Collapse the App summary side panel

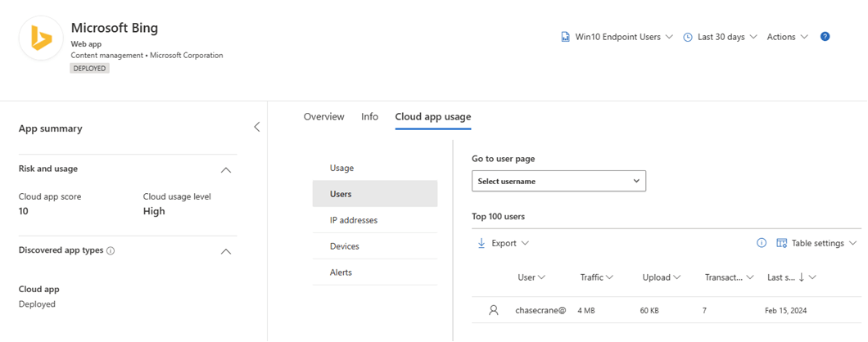point(256,127)
